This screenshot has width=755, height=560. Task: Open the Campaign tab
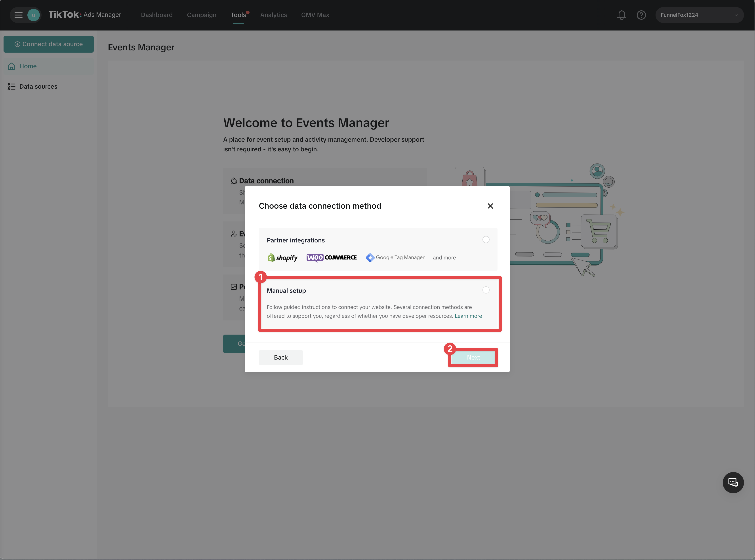click(x=201, y=15)
